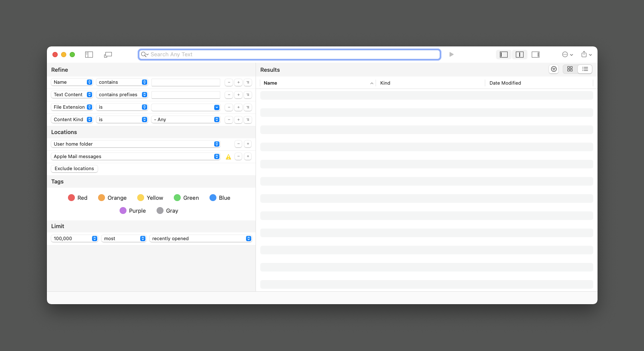Open the User home folder location dropdown
644x351 pixels.
point(136,144)
